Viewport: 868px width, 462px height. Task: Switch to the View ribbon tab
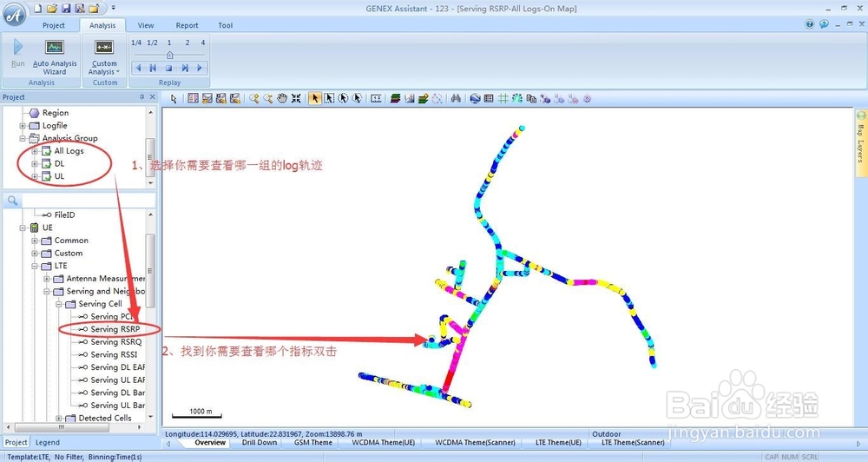(x=146, y=25)
